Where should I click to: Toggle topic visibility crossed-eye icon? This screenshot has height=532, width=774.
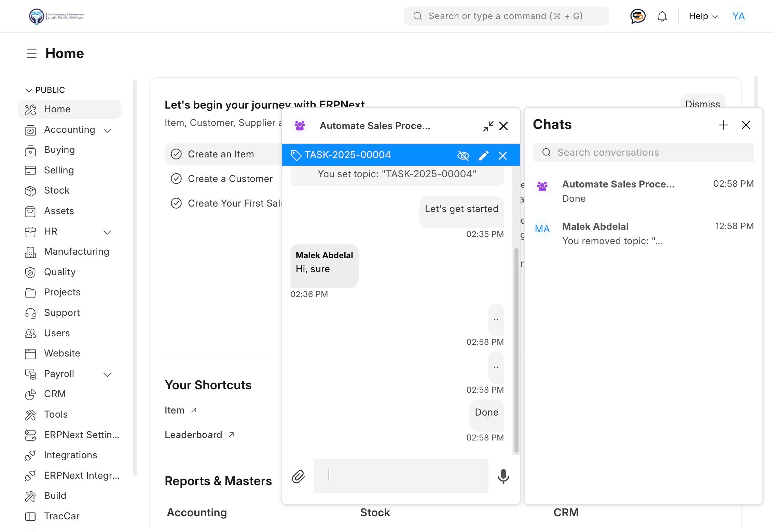click(463, 155)
